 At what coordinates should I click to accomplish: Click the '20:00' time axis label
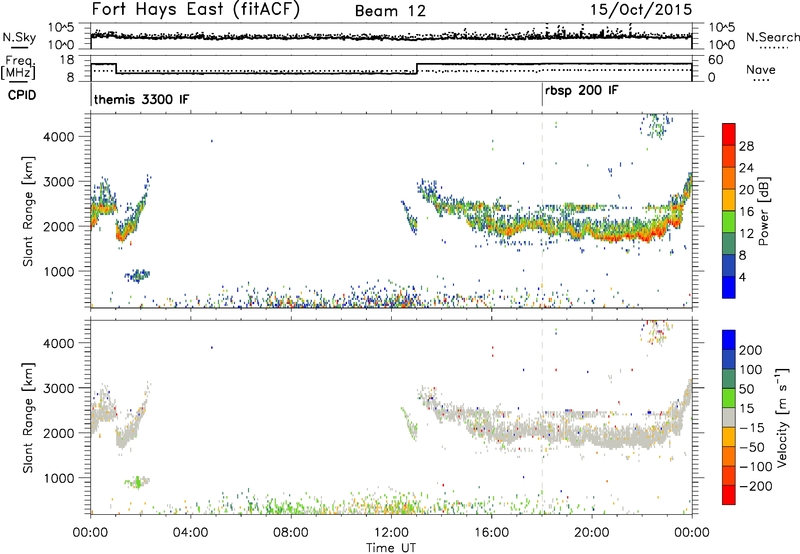[592, 533]
